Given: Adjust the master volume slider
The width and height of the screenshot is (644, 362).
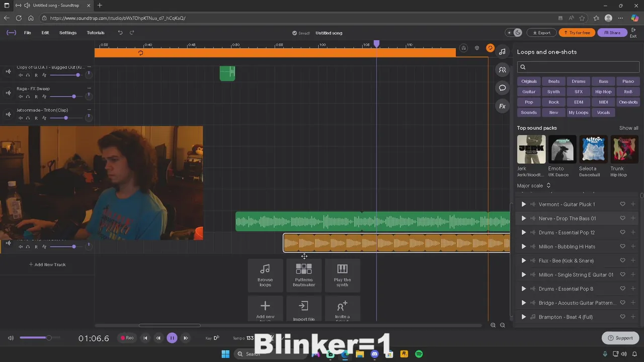Looking at the screenshot, I should click(39, 338).
